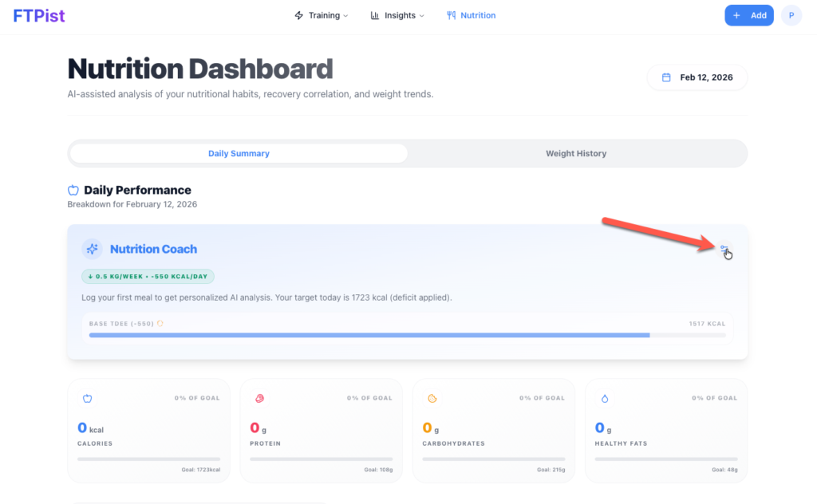Click the bar chart Insights icon
Image resolution: width=817 pixels, height=504 pixels.
[375, 15]
